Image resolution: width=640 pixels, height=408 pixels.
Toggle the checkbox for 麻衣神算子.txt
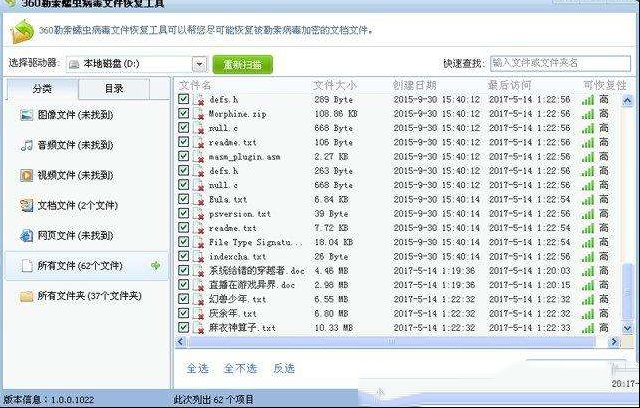pyautogui.click(x=183, y=327)
